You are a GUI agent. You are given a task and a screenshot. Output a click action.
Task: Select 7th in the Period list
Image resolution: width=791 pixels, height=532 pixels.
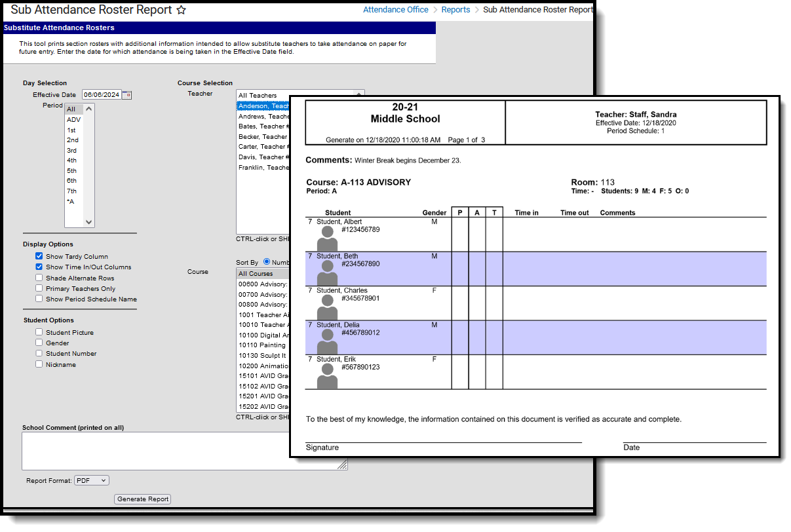(74, 191)
